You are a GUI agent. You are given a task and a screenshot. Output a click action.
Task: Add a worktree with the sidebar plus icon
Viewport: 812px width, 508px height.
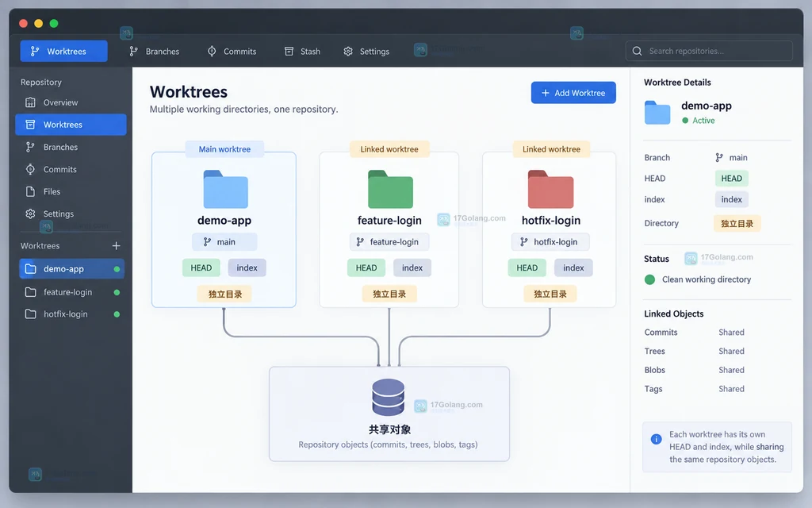pos(116,246)
